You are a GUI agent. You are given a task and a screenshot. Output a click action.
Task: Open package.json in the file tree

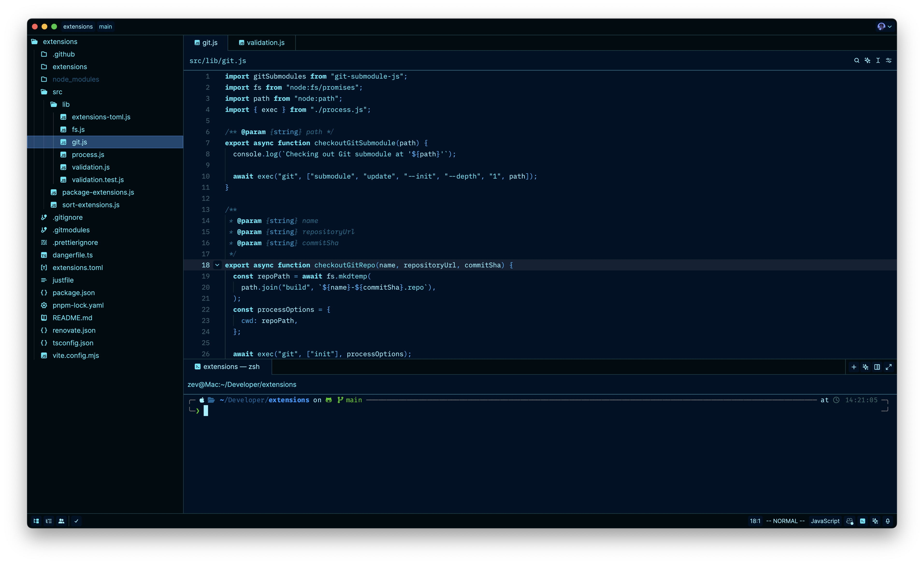pos(73,293)
